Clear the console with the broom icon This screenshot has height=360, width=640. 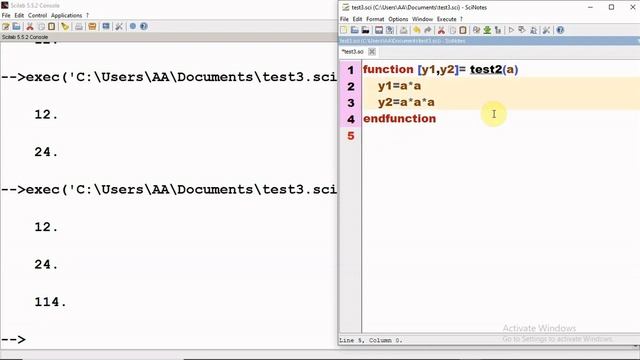[x=65, y=27]
